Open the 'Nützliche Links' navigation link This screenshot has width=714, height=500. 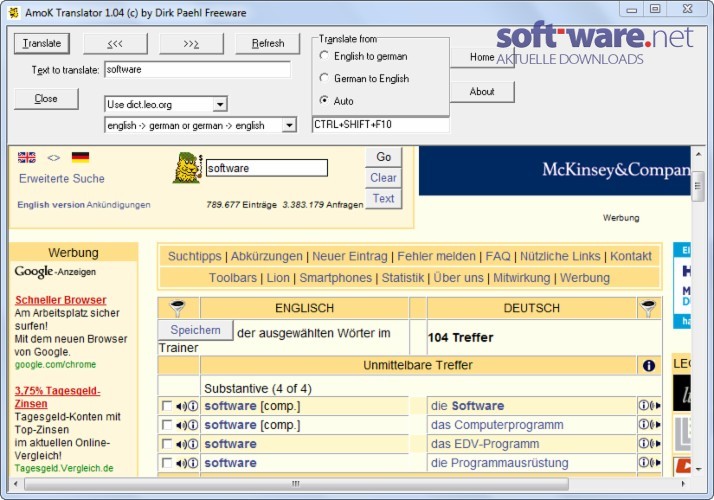pyautogui.click(x=560, y=256)
